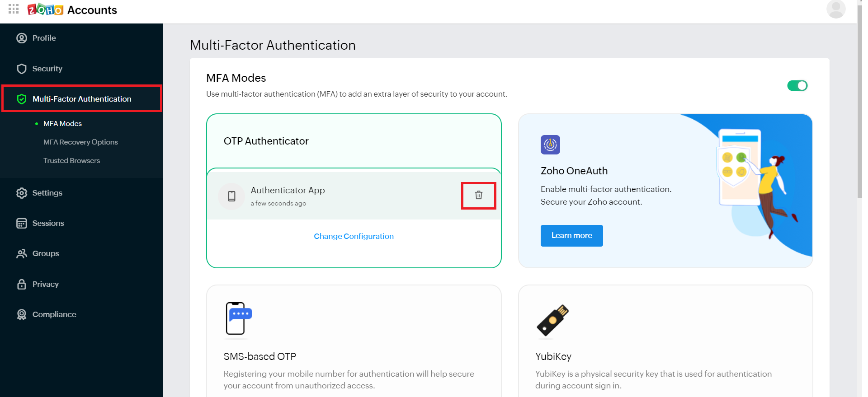Viewport: 868px width, 397px height.
Task: Open the Sessions sidebar item
Action: coord(48,223)
